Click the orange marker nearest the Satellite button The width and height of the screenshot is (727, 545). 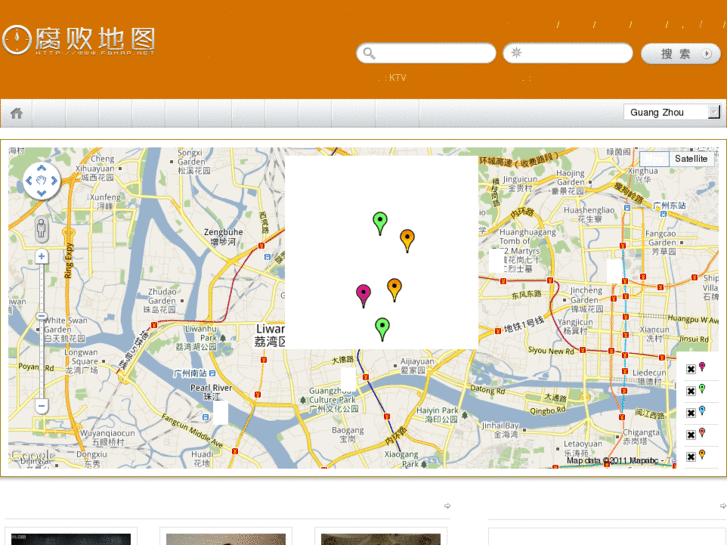(x=407, y=241)
